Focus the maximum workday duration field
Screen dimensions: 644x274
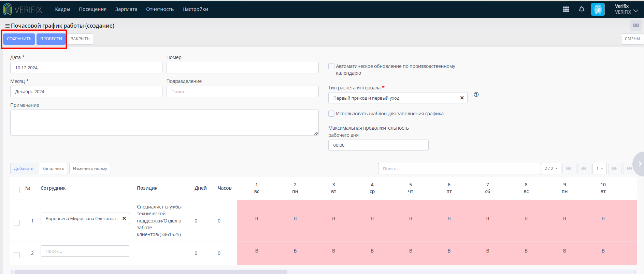point(378,145)
